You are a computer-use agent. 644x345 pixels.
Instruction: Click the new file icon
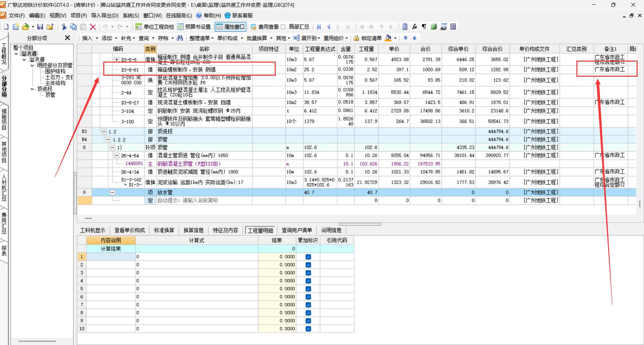[6, 27]
